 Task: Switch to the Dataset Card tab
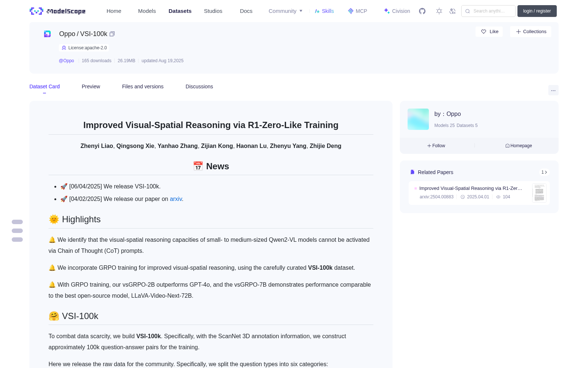point(44,86)
